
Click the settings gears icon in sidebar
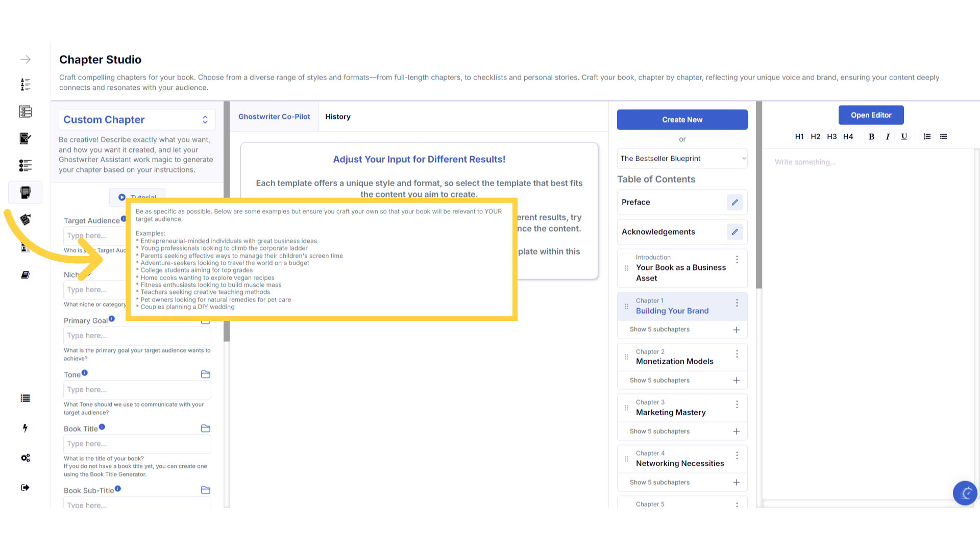pyautogui.click(x=25, y=458)
